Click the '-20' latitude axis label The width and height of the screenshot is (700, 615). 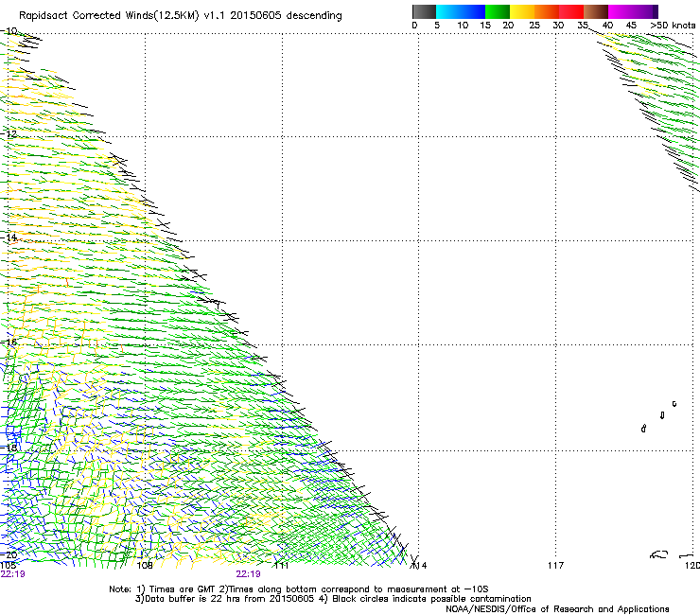tap(9, 554)
